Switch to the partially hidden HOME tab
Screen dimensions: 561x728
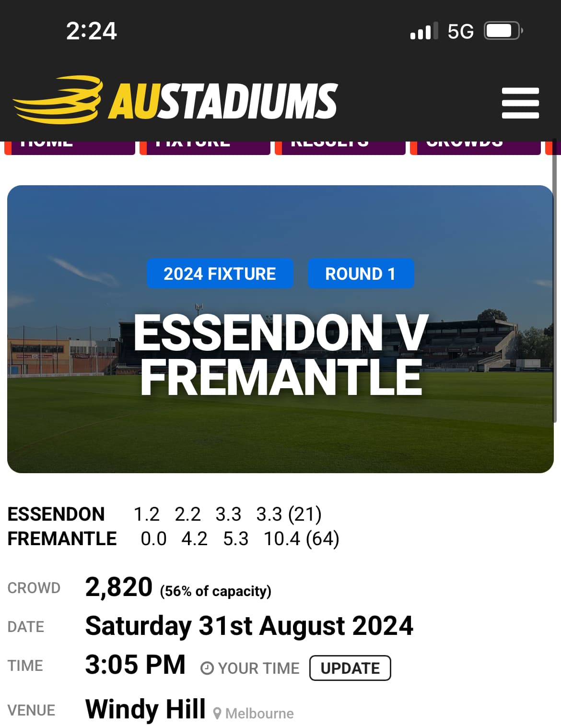(70, 147)
